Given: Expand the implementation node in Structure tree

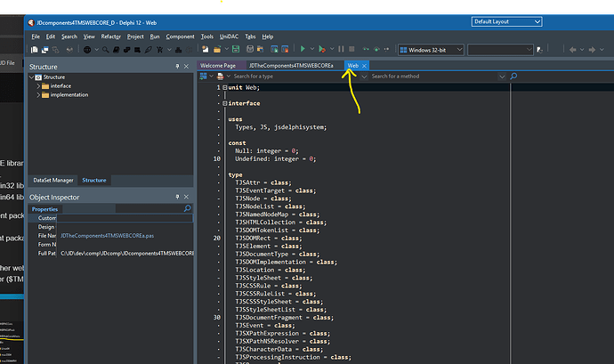Looking at the screenshot, I should click(x=37, y=94).
